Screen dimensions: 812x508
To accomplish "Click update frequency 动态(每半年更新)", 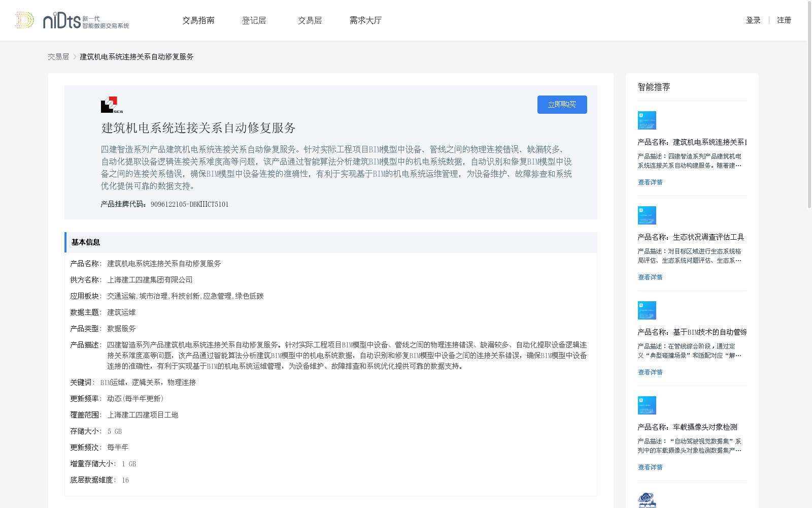I will tap(136, 399).
